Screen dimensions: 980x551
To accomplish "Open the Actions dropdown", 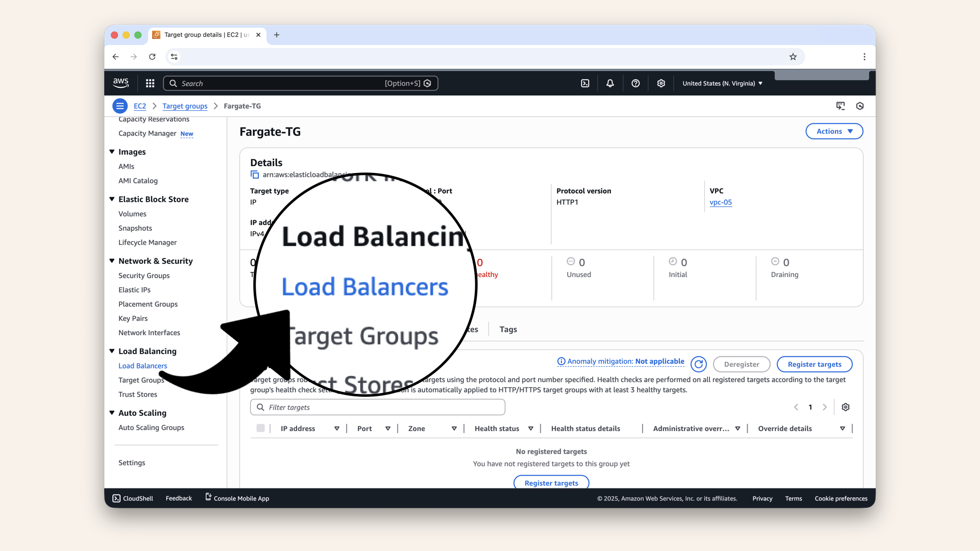I will [x=834, y=131].
